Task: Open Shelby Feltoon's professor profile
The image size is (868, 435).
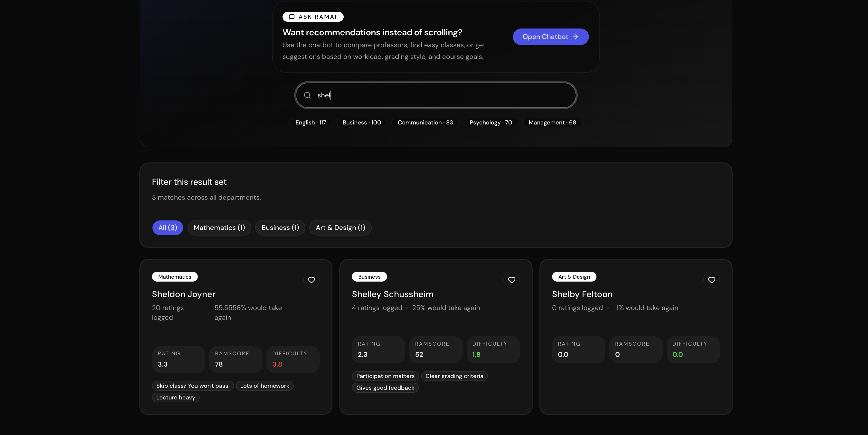Action: [582, 294]
